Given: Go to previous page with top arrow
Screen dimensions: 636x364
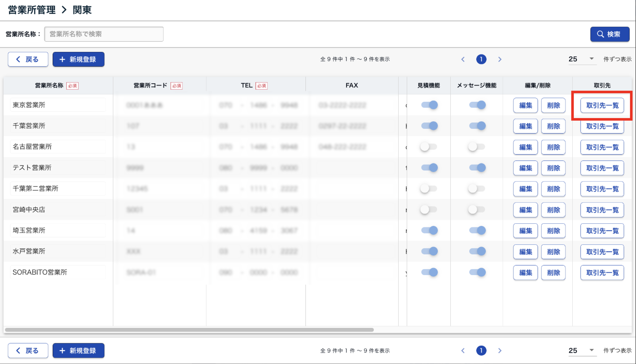Looking at the screenshot, I should [x=463, y=59].
